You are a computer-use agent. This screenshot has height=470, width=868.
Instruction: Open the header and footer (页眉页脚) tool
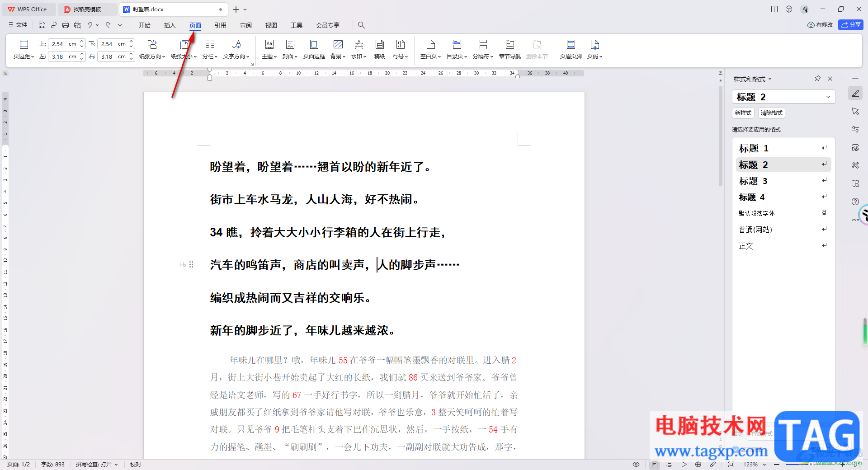(571, 49)
